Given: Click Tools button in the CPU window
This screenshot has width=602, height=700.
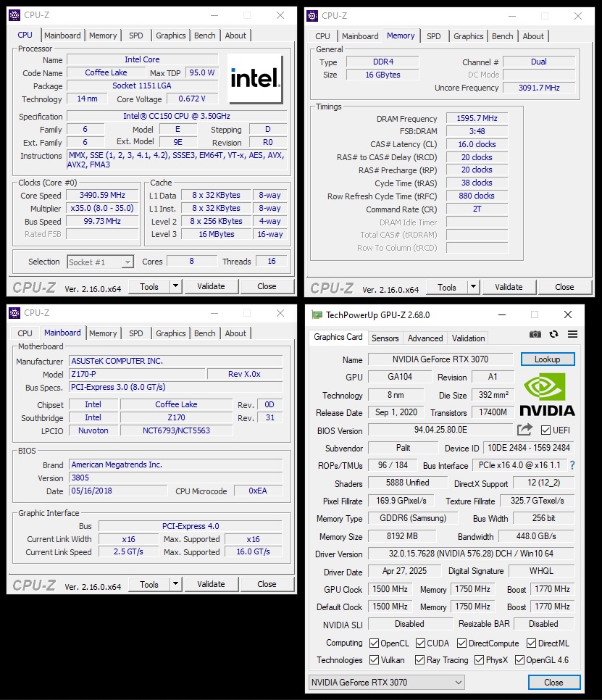Looking at the screenshot, I should (149, 286).
